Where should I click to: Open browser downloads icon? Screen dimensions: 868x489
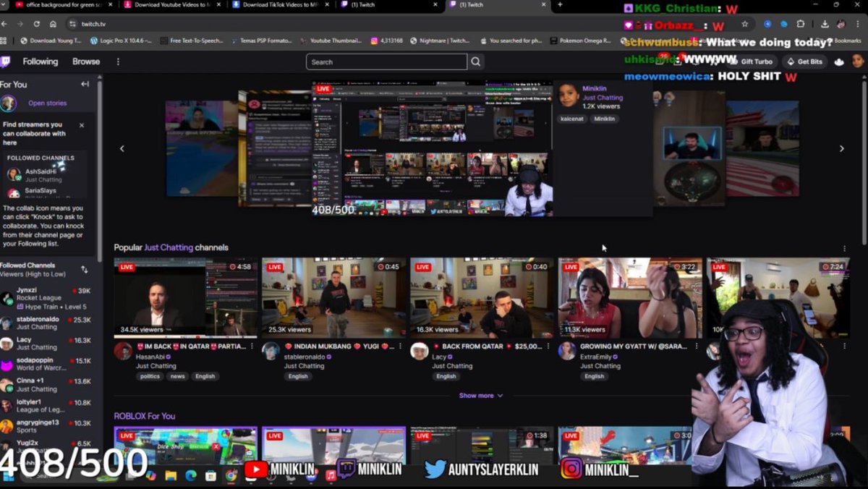(825, 24)
